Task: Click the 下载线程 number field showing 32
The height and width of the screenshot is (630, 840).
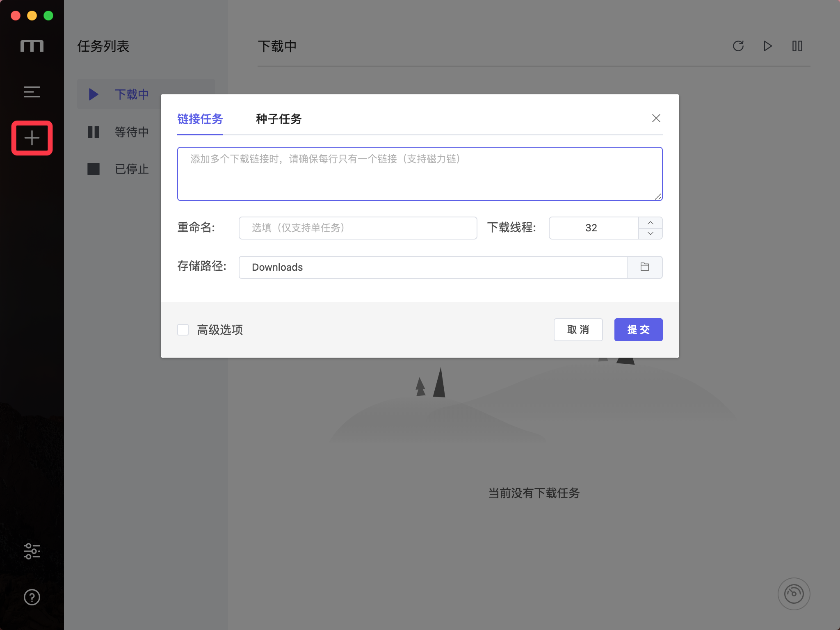Action: coord(594,228)
